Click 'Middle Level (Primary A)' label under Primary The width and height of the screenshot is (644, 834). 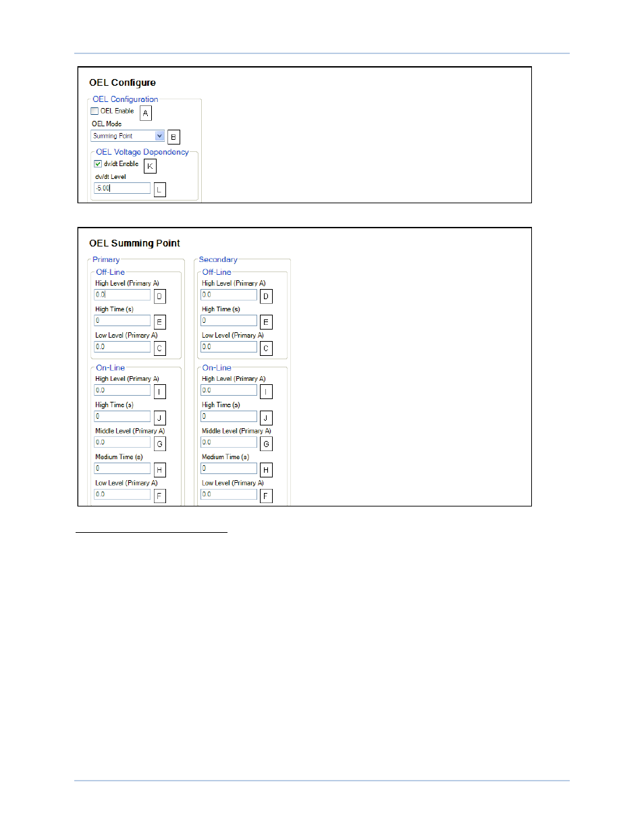130,431
